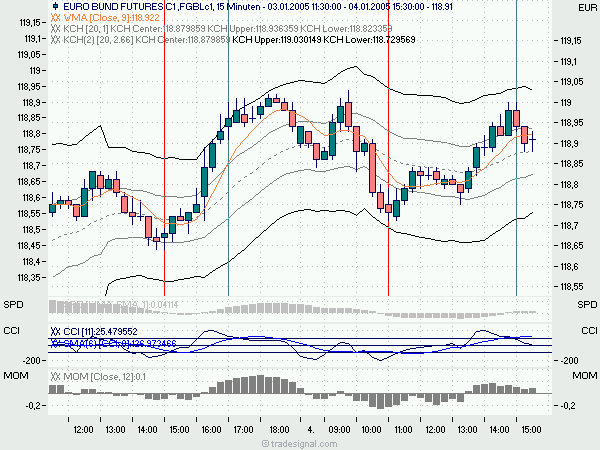Image resolution: width=600 pixels, height=450 pixels.
Task: Click the icon before CCI [11] legend
Action: coord(55,331)
